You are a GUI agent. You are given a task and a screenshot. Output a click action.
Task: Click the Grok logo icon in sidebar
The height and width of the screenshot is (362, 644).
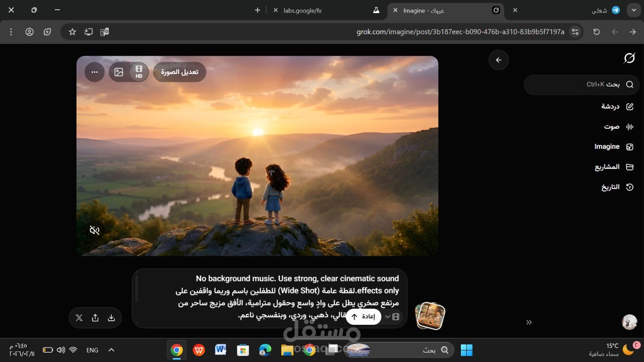click(x=629, y=58)
